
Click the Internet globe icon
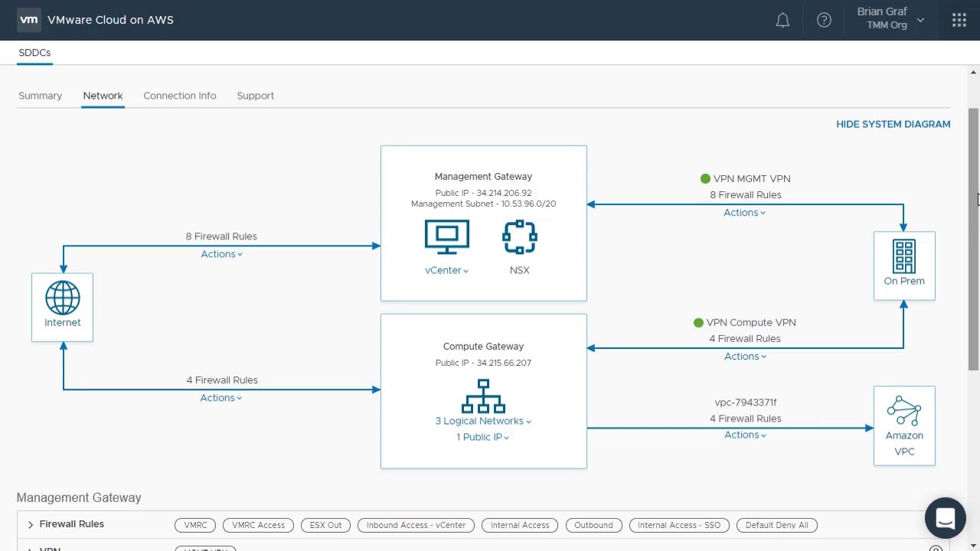tap(62, 298)
